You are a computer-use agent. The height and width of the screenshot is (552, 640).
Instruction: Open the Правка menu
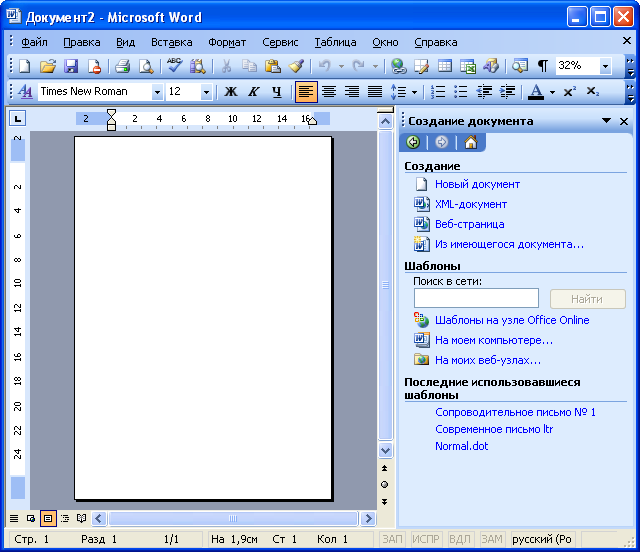coord(82,42)
